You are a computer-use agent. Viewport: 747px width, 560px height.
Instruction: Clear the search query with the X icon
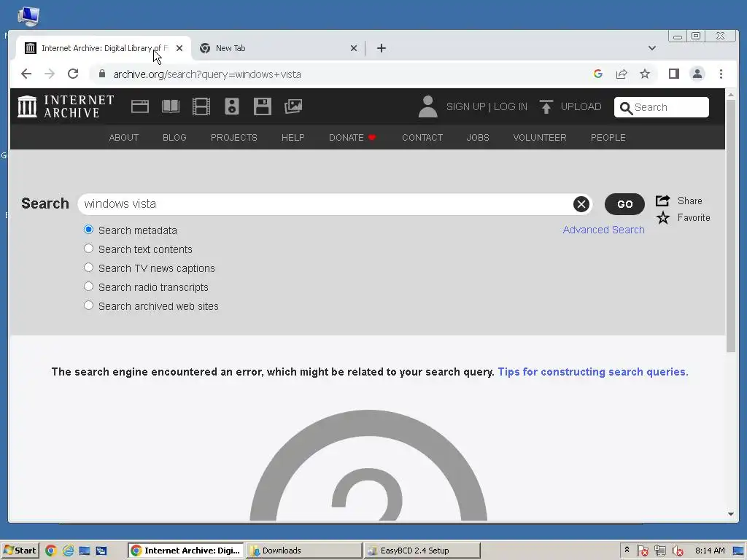point(581,204)
